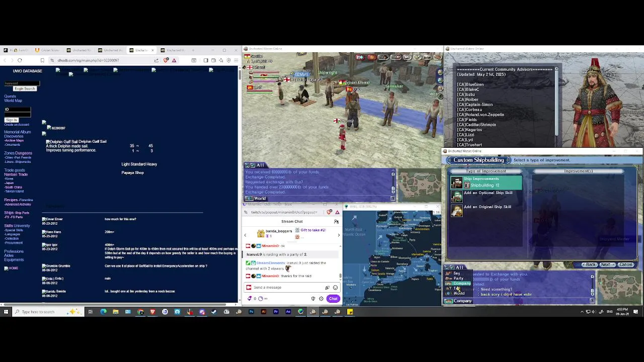This screenshot has height=362, width=644.
Task: Click Begin Search on UWO Database
Action: (25, 88)
